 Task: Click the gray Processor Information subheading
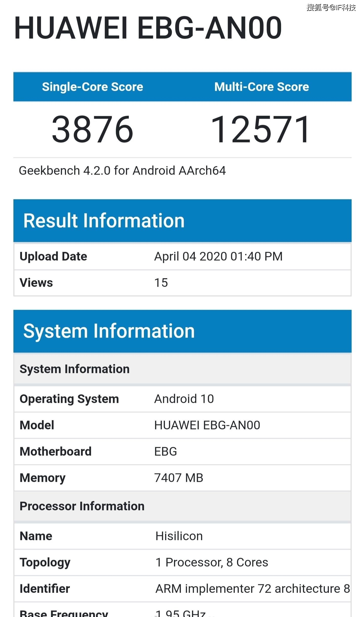point(82,506)
